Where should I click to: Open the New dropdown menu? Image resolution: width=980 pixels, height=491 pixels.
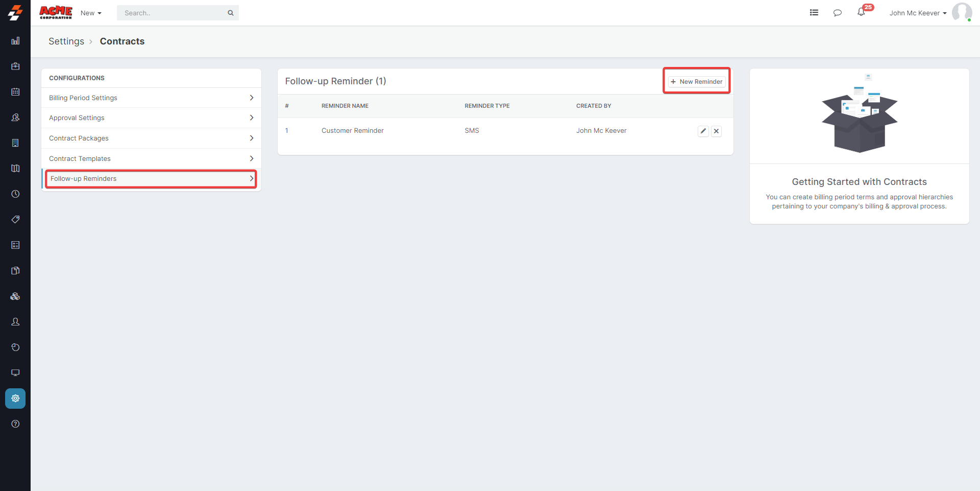coord(91,13)
